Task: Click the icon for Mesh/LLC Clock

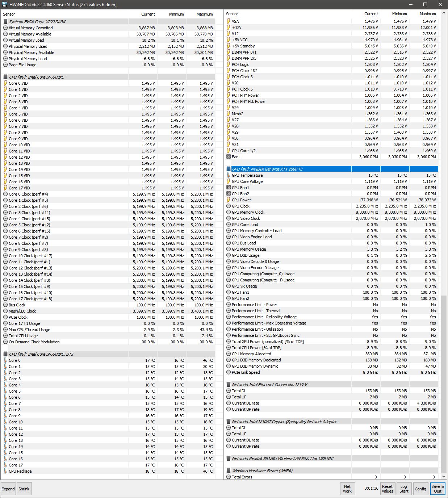Action: click(x=5, y=311)
